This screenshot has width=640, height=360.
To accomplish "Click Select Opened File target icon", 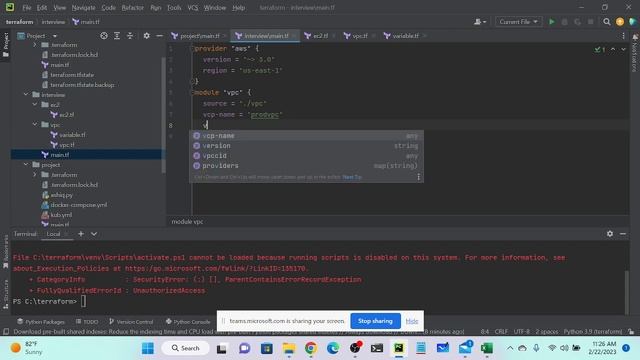I will (x=104, y=36).
